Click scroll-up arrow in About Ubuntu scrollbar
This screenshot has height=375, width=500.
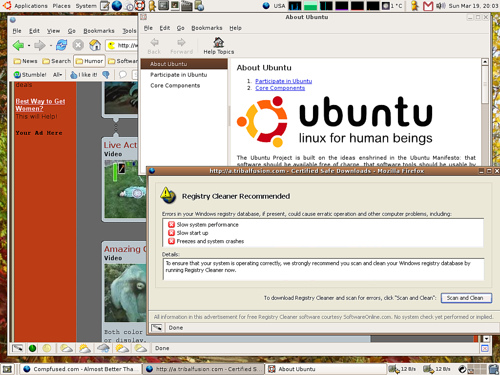[x=485, y=62]
